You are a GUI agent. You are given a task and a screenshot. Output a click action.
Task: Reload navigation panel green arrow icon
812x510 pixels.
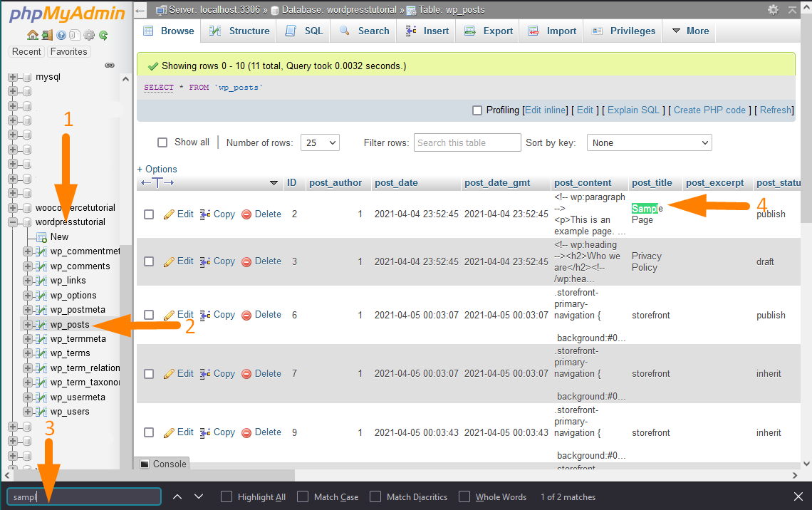(x=103, y=35)
